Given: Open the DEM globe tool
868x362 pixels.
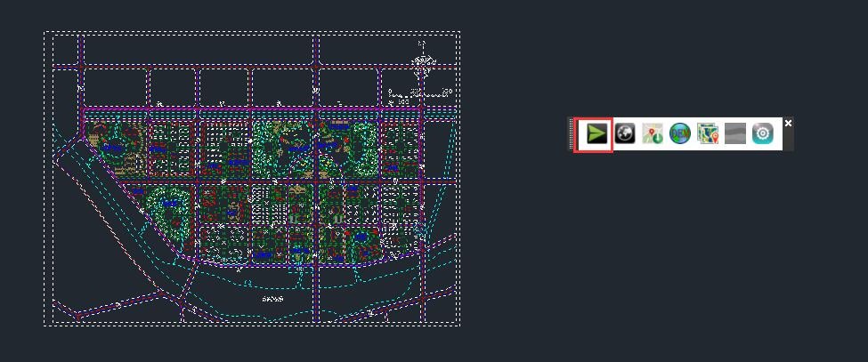Looking at the screenshot, I should pyautogui.click(x=680, y=133).
